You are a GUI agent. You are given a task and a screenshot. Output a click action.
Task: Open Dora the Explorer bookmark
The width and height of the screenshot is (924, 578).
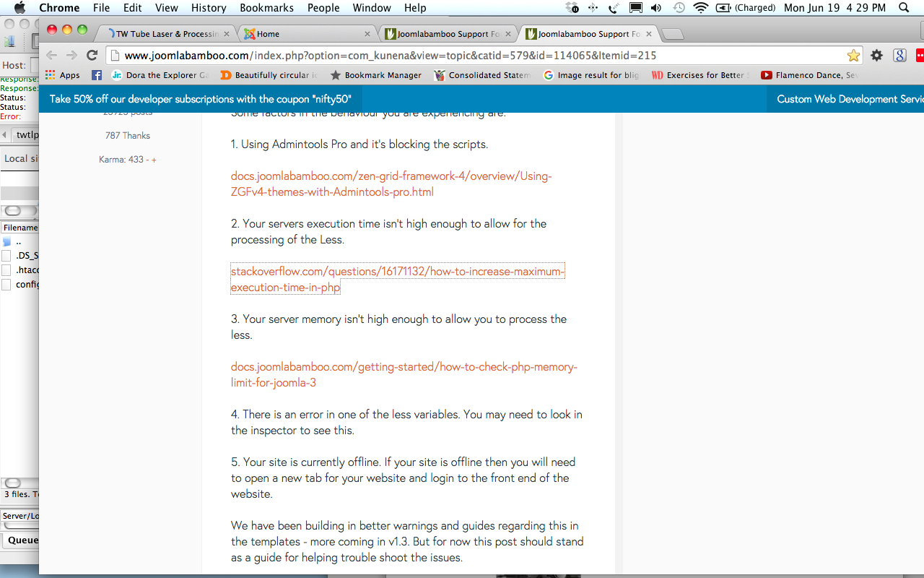click(x=160, y=75)
